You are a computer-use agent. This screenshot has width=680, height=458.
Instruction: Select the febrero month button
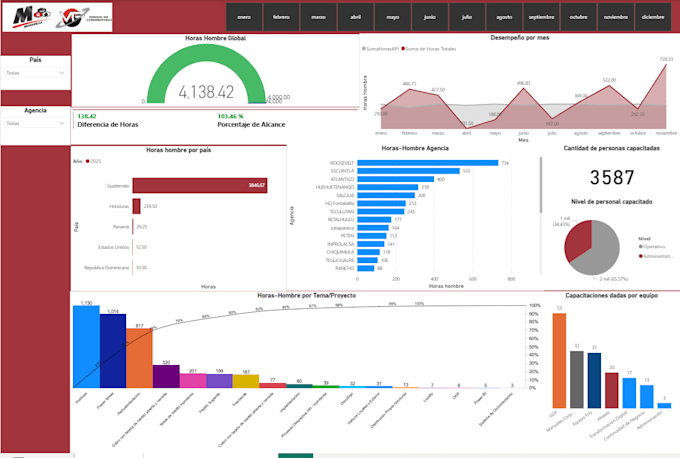click(x=281, y=17)
